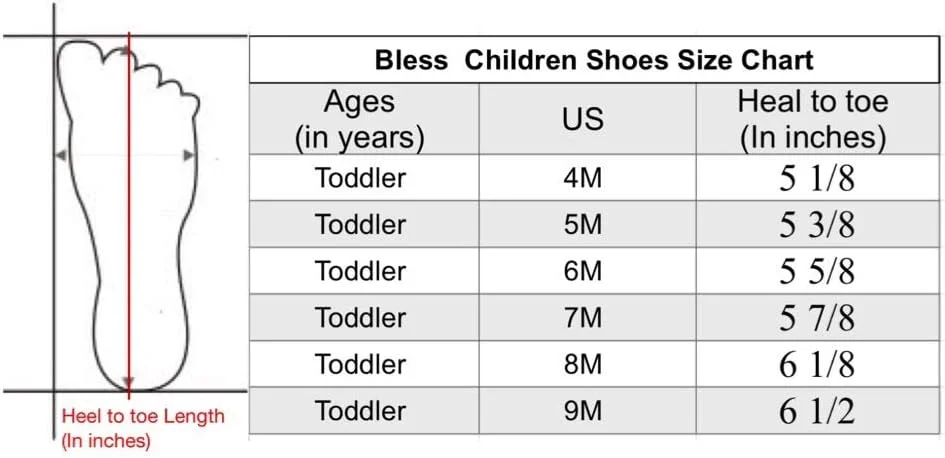Select the 9M size cell
The width and height of the screenshot is (945, 458).
(x=583, y=411)
